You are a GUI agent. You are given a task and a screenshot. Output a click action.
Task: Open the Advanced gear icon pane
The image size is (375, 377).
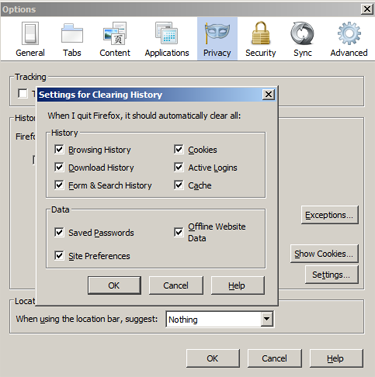[349, 34]
